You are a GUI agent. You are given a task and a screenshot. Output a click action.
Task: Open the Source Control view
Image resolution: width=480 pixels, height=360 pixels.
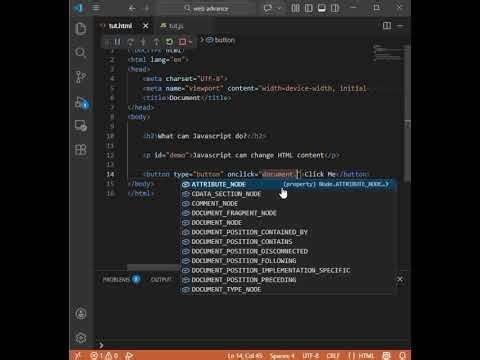click(81, 77)
